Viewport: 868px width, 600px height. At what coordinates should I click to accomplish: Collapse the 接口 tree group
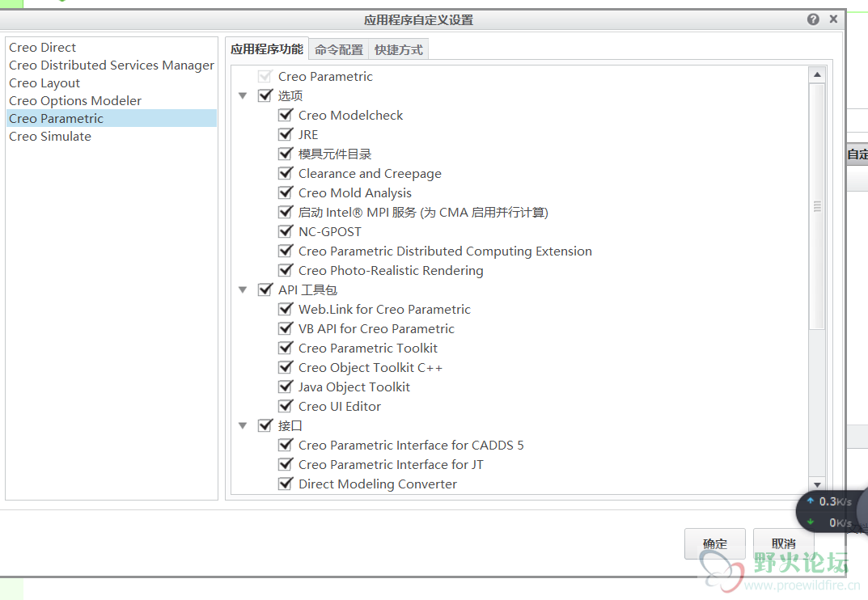pyautogui.click(x=243, y=425)
